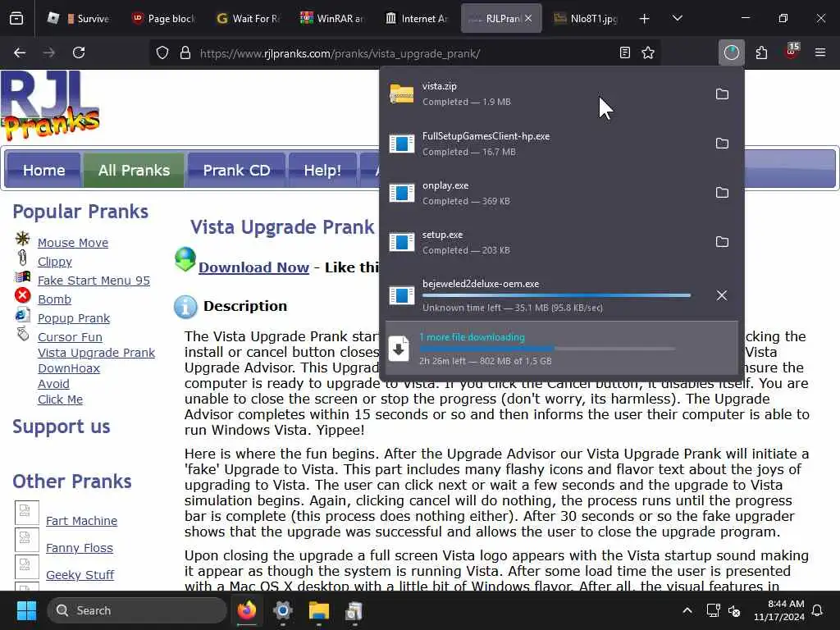Switch to the Wait For R tab
This screenshot has width=840, height=630.
point(248,18)
